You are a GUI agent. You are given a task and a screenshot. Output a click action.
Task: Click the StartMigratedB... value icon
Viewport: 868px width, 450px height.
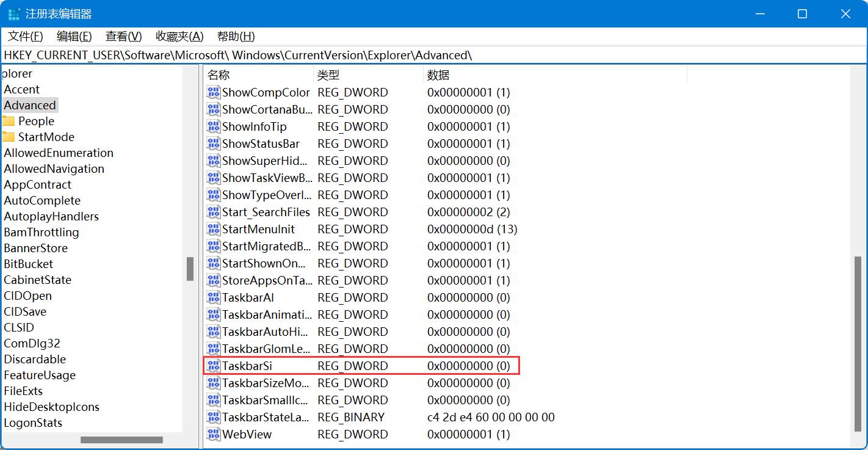(x=213, y=246)
